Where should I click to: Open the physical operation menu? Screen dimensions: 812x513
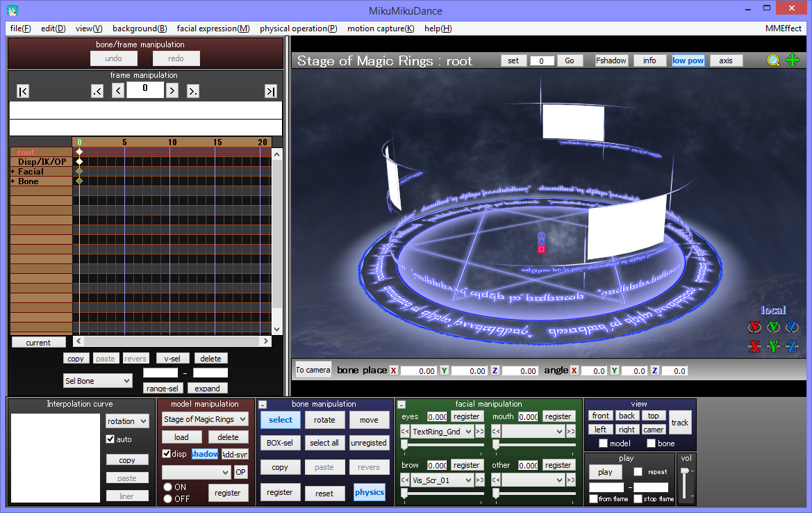pyautogui.click(x=298, y=28)
